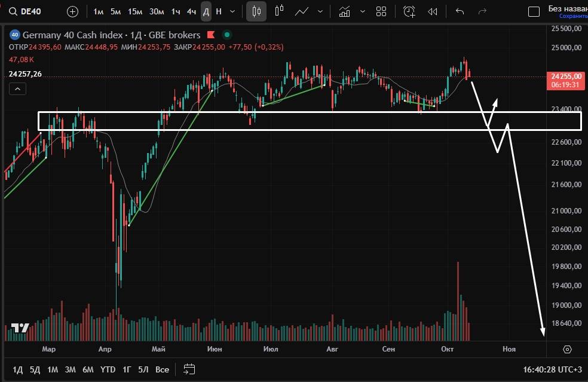Set date range to YTD
The width and height of the screenshot is (588, 382).
point(108,369)
